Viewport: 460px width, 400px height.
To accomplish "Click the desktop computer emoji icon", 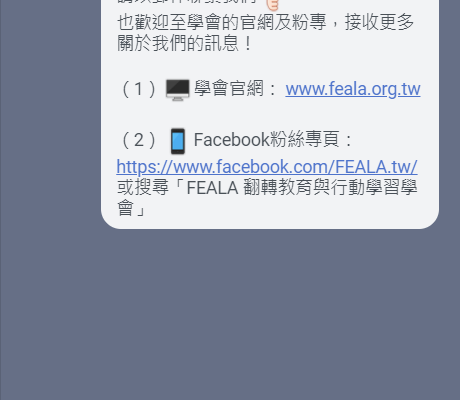I will (178, 90).
